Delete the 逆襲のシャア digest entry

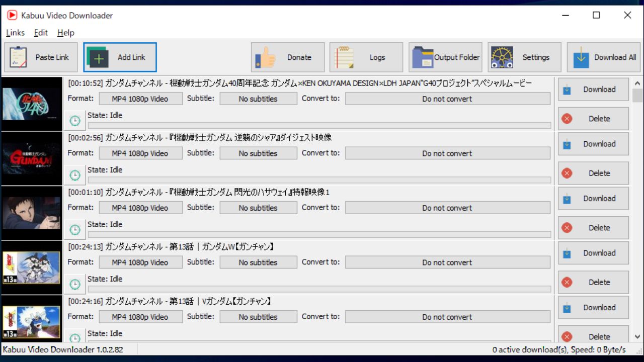pos(593,173)
